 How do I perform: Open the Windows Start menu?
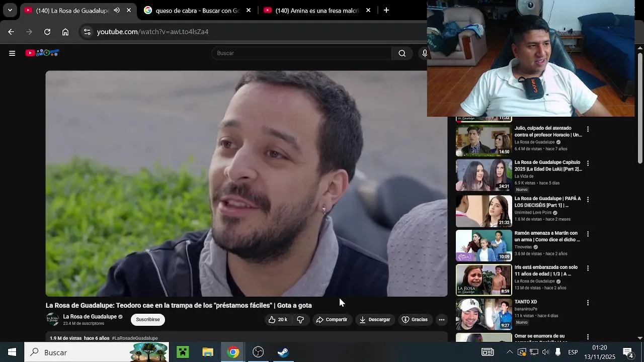tap(12, 352)
